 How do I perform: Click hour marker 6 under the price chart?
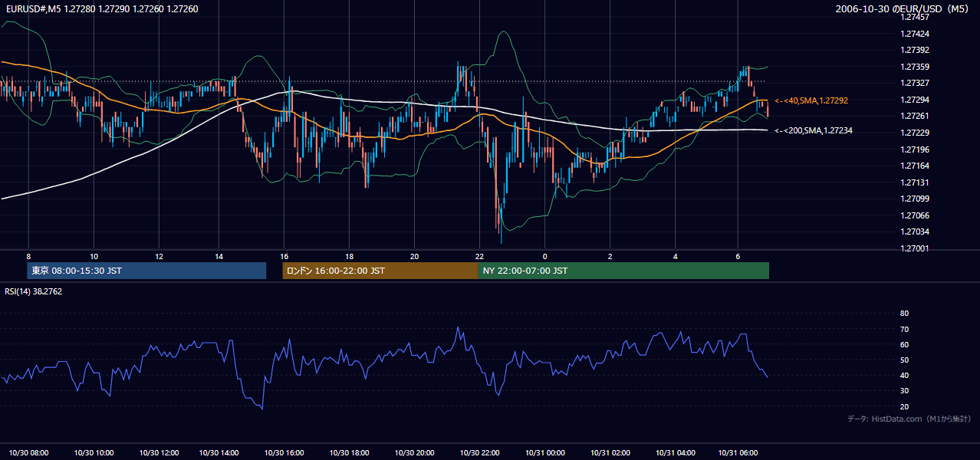[x=738, y=256]
